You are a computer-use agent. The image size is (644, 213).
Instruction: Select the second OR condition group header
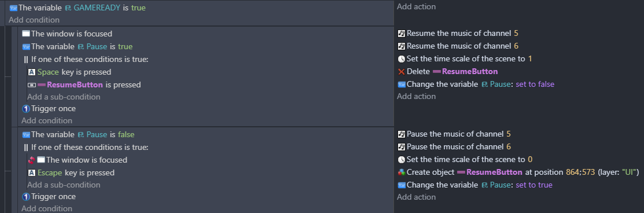[85, 147]
